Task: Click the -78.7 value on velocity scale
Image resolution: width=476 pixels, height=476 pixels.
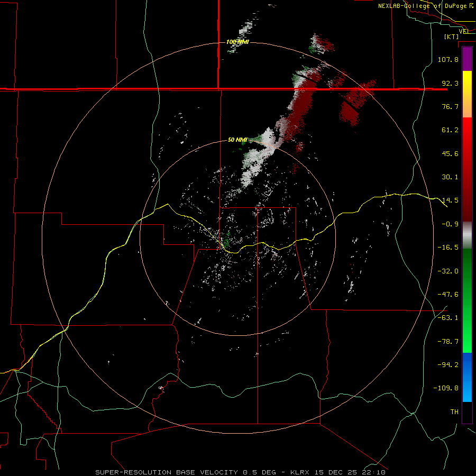Action: pyautogui.click(x=448, y=342)
